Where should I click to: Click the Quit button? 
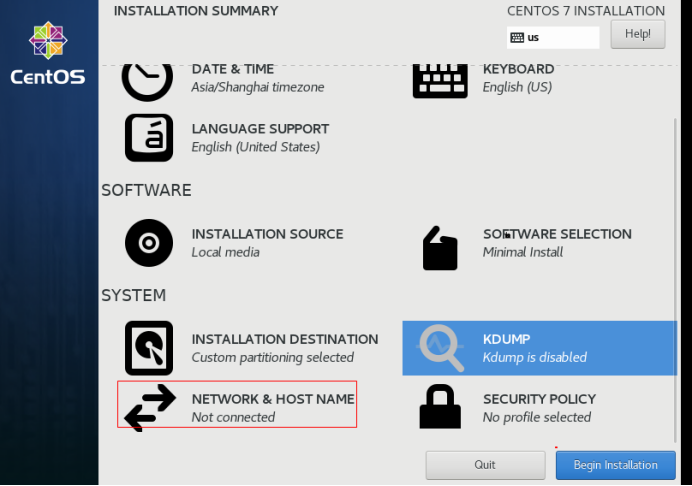pos(485,465)
